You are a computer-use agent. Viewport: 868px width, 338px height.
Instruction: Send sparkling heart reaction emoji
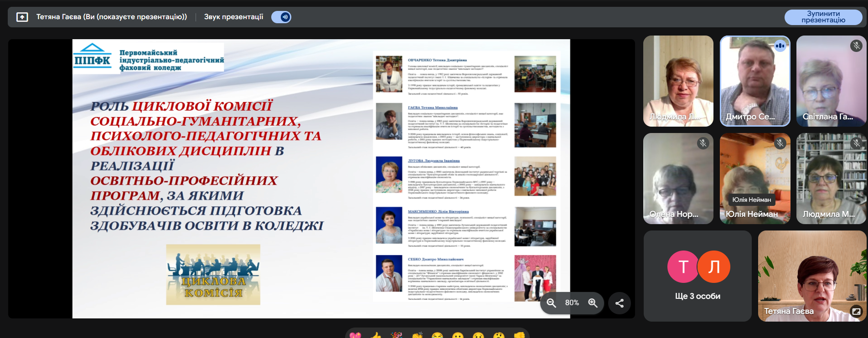[355, 335]
